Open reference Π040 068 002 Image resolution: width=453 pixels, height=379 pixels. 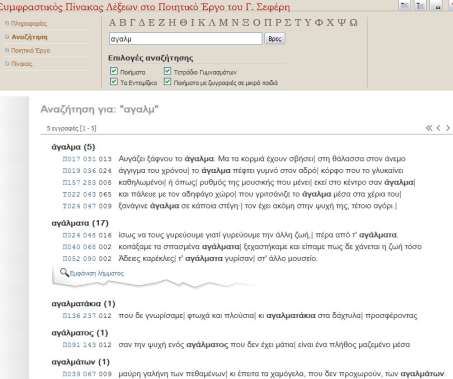[87, 247]
